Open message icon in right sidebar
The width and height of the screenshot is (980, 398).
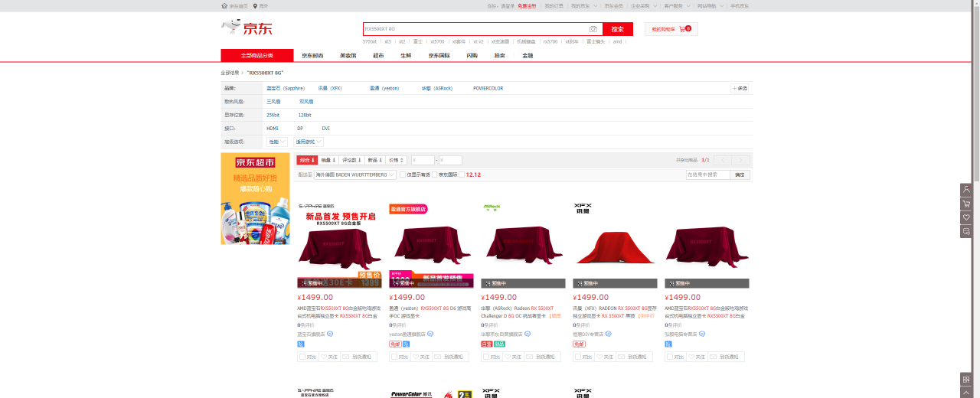966,231
